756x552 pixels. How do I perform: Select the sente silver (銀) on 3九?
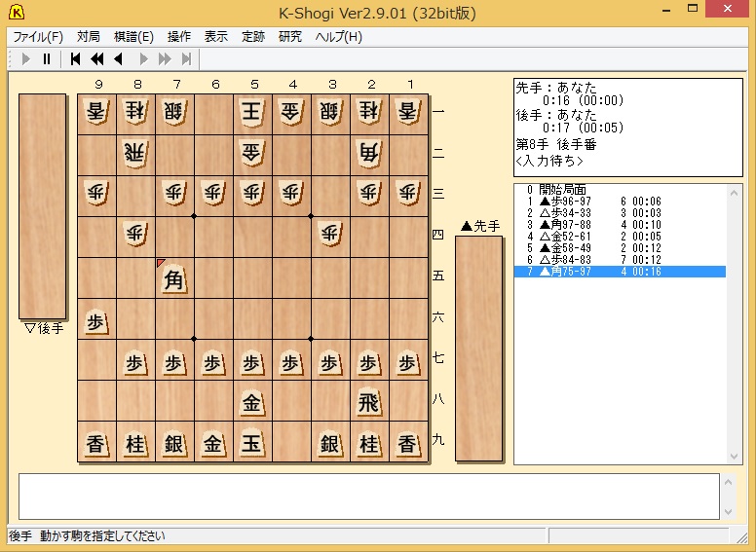point(330,442)
